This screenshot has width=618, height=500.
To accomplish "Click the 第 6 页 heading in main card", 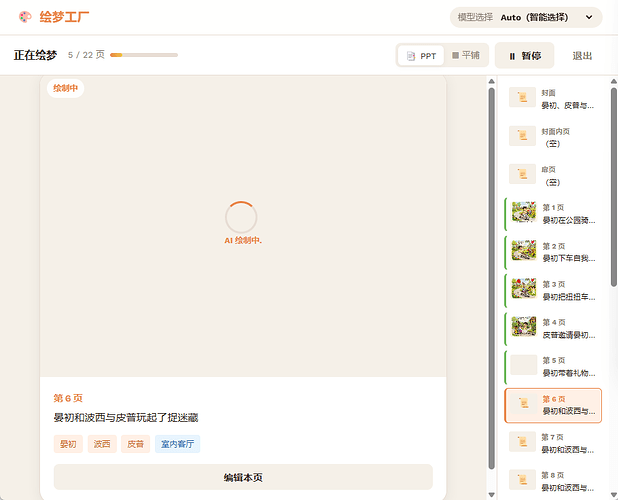I will pyautogui.click(x=68, y=398).
